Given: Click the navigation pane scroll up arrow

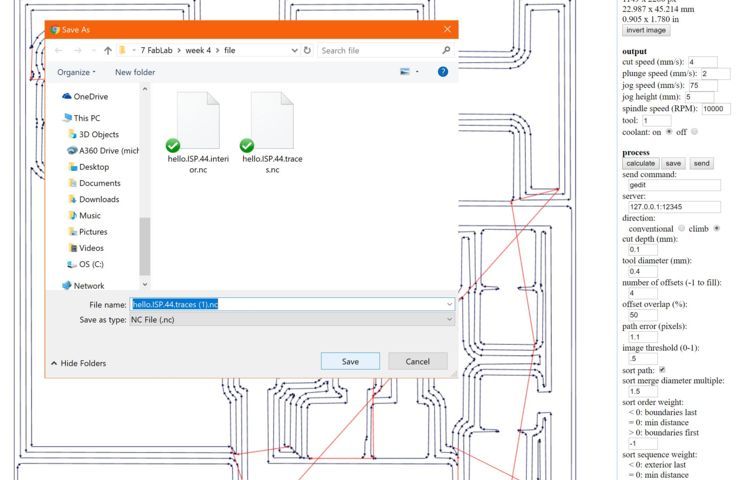Looking at the screenshot, I should 145,89.
